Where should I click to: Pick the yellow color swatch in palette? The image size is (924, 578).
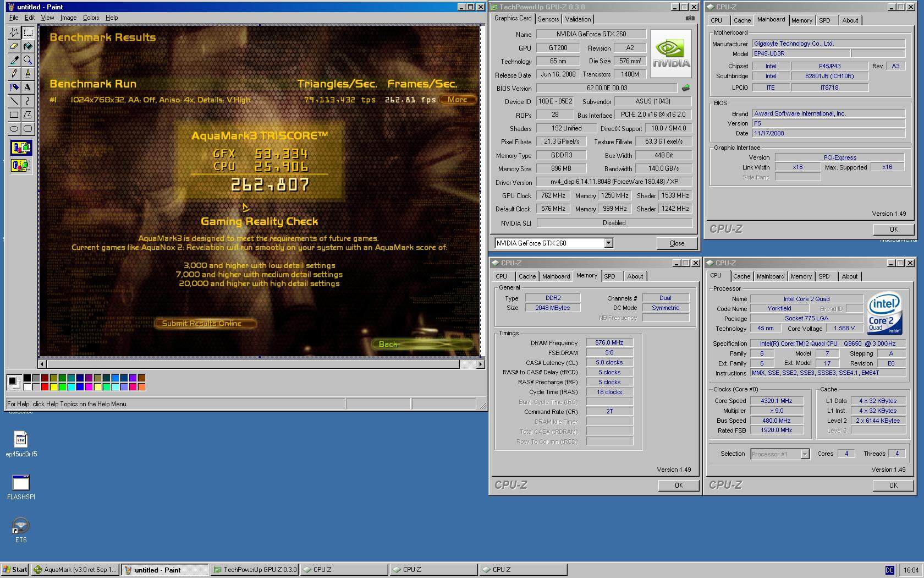(x=53, y=387)
